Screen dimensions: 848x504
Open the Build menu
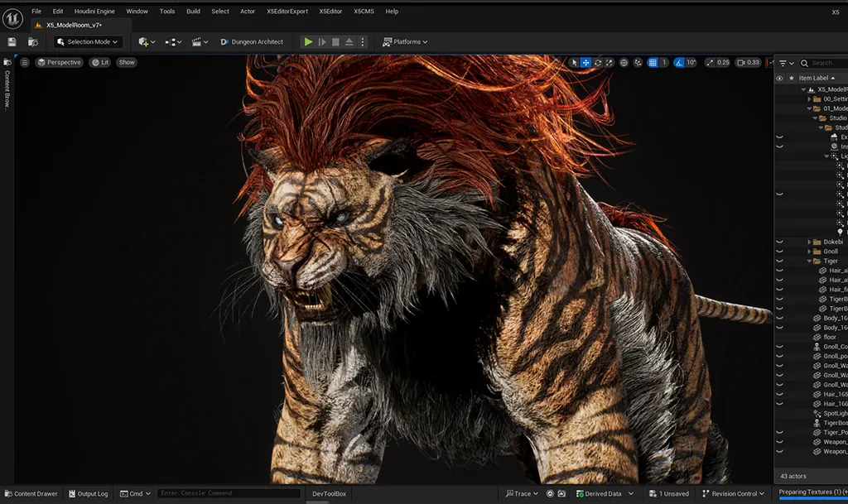point(193,12)
